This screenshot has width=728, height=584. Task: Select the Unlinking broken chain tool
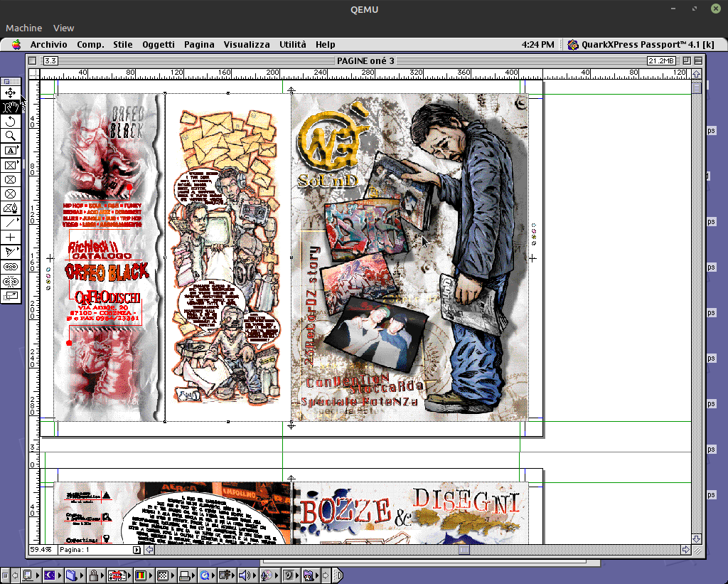click(x=11, y=281)
